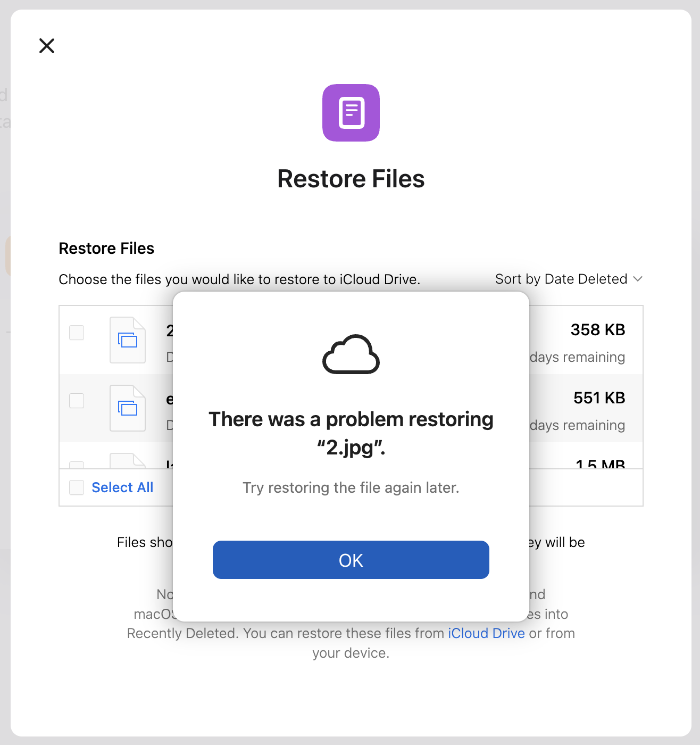700x745 pixels.
Task: Check the checkbox for the 551 KB file
Action: pos(76,401)
